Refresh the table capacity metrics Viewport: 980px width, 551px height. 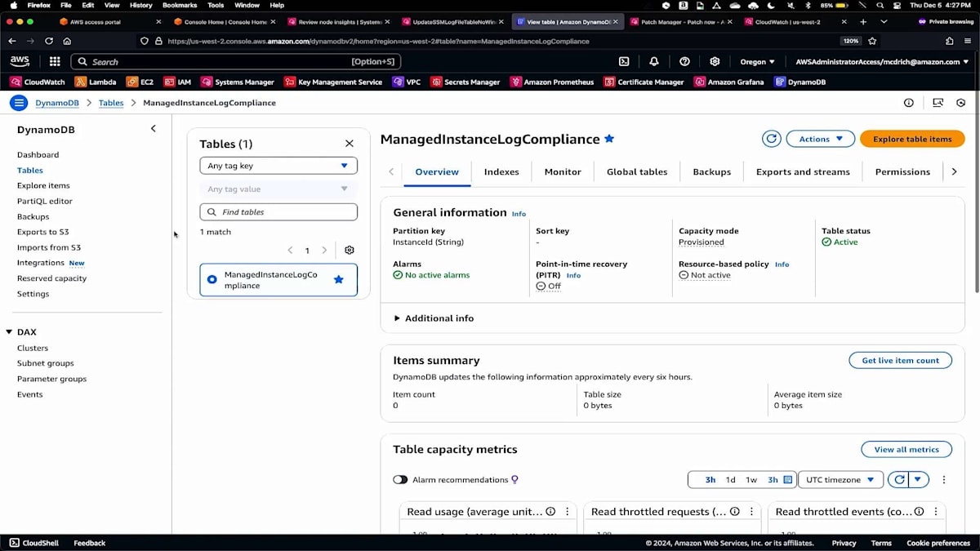pyautogui.click(x=899, y=480)
